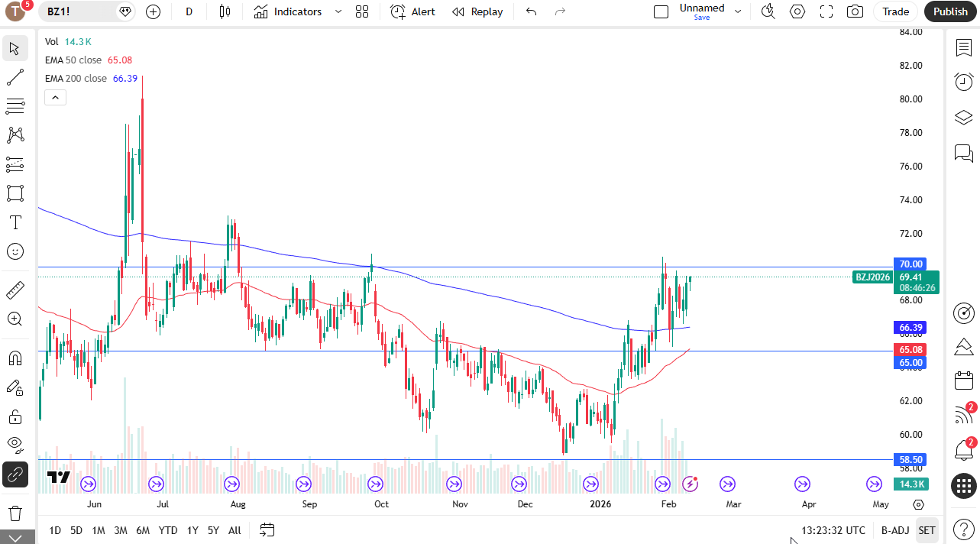980x544 pixels.
Task: Open the notifications bell
Action: tap(964, 450)
